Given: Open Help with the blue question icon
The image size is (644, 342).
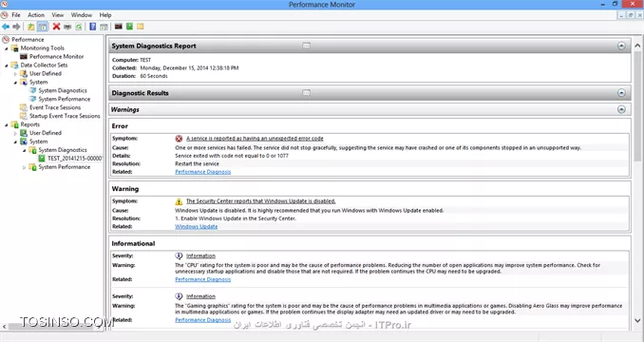Looking at the screenshot, I should (x=93, y=27).
